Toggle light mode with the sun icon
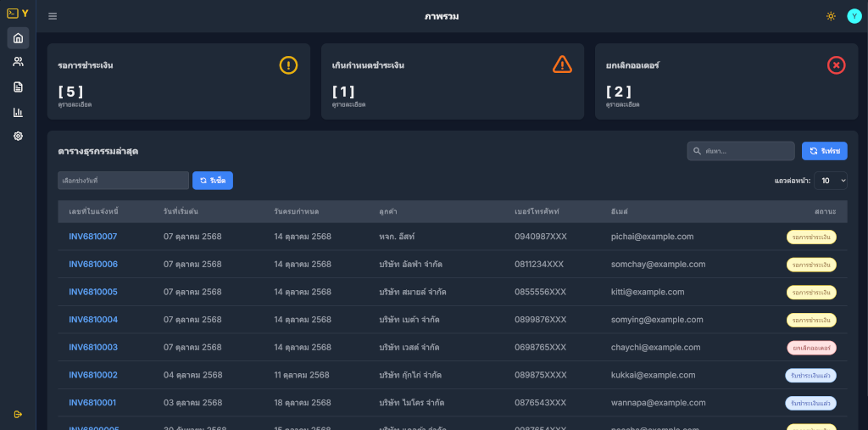This screenshot has width=868, height=430. [830, 16]
